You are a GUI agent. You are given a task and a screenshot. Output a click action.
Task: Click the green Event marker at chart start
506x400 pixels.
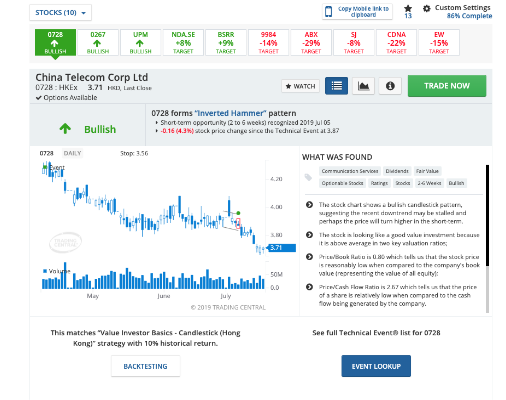(45, 167)
